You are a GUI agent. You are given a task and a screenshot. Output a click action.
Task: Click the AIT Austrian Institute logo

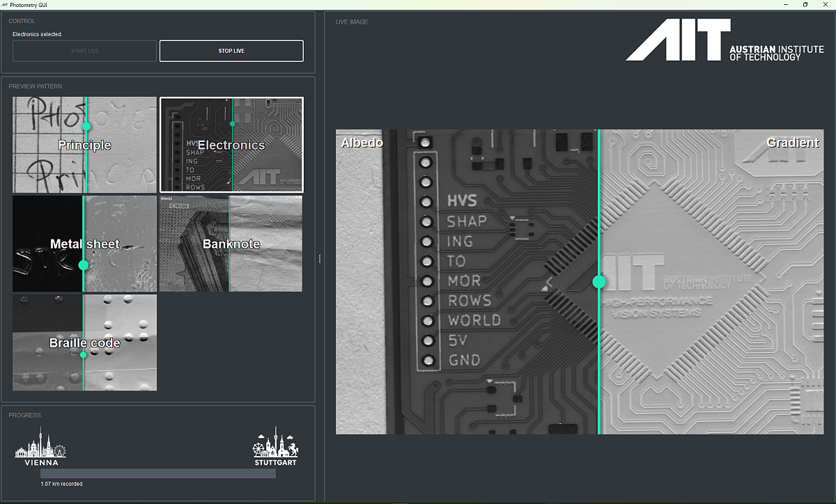pos(725,40)
